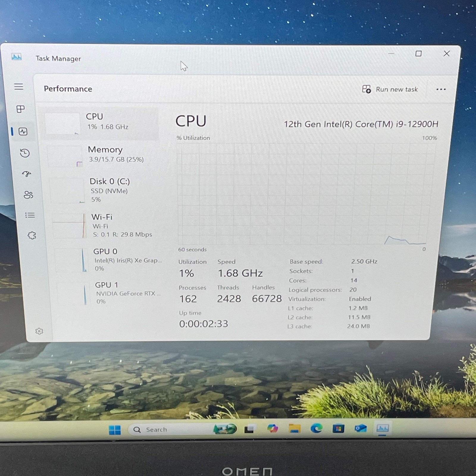Select the Performance page icon in sidebar

tap(23, 131)
